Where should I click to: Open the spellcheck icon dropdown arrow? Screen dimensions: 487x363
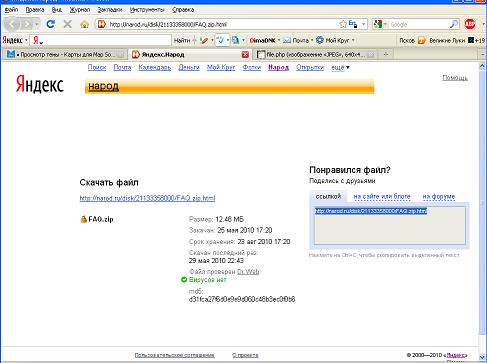[228, 40]
